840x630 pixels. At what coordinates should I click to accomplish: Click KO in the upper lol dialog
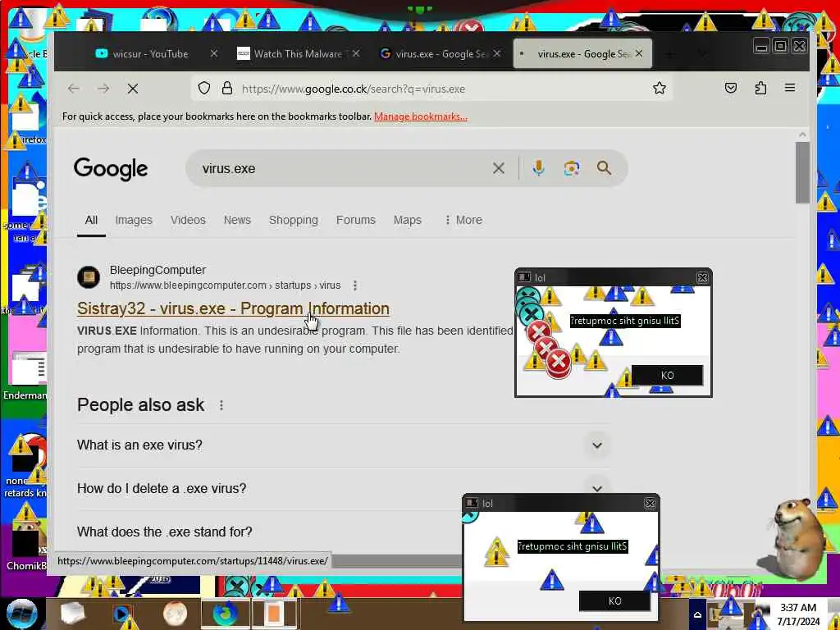coord(668,375)
